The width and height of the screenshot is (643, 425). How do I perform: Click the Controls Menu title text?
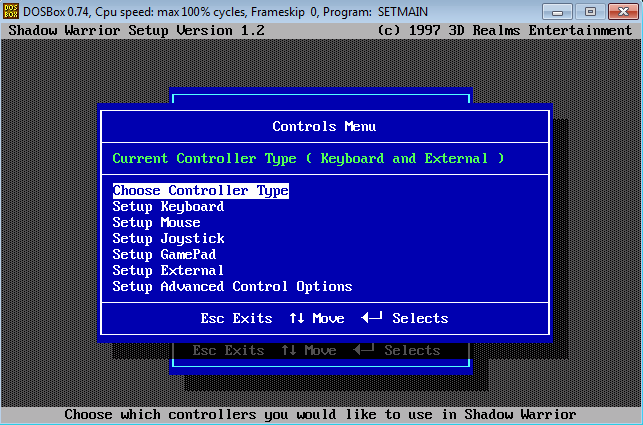coord(324,126)
